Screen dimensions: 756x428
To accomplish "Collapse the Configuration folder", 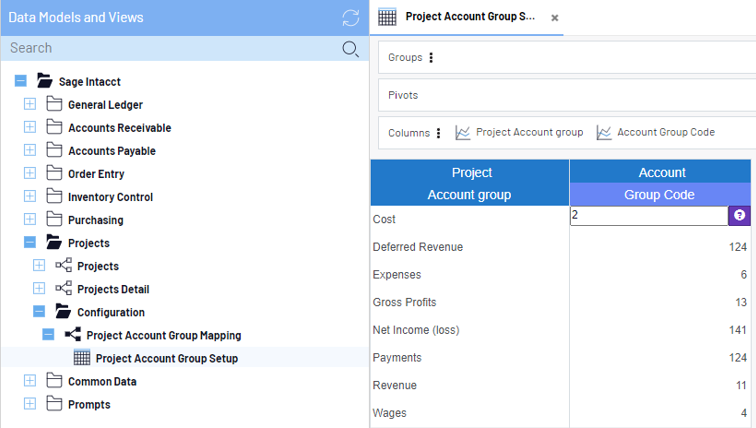I will pyautogui.click(x=39, y=312).
